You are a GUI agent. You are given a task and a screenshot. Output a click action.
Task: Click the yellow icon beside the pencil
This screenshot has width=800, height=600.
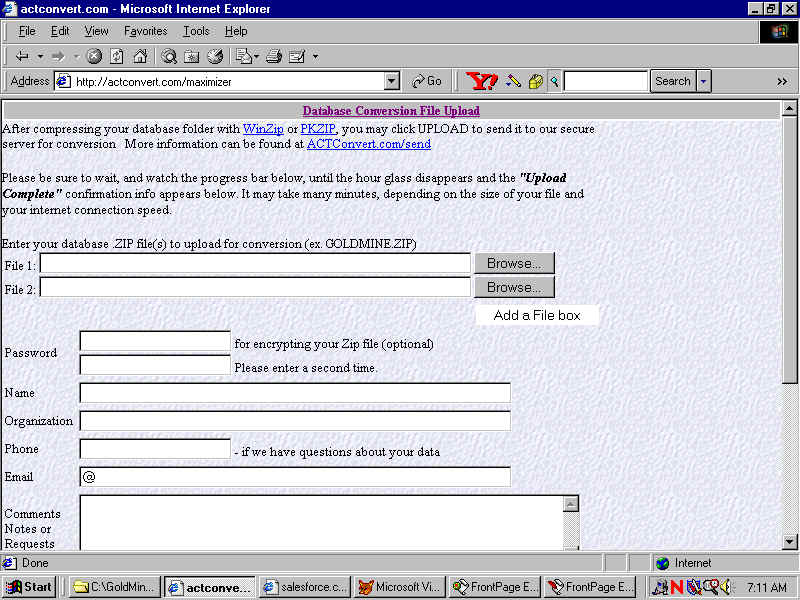(x=536, y=81)
